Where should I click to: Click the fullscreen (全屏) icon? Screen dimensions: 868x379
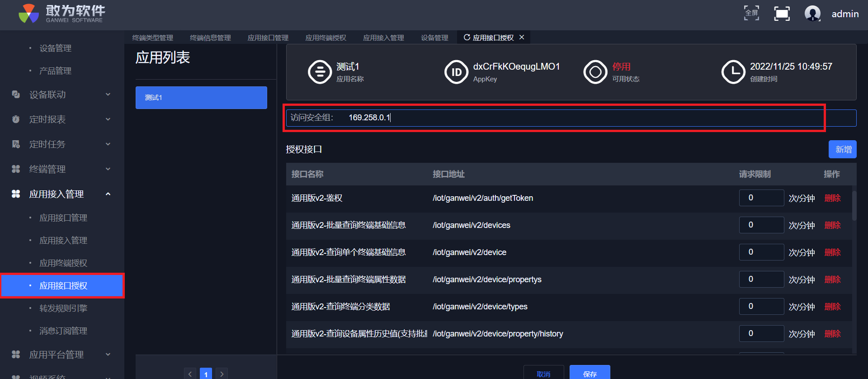[x=751, y=13]
